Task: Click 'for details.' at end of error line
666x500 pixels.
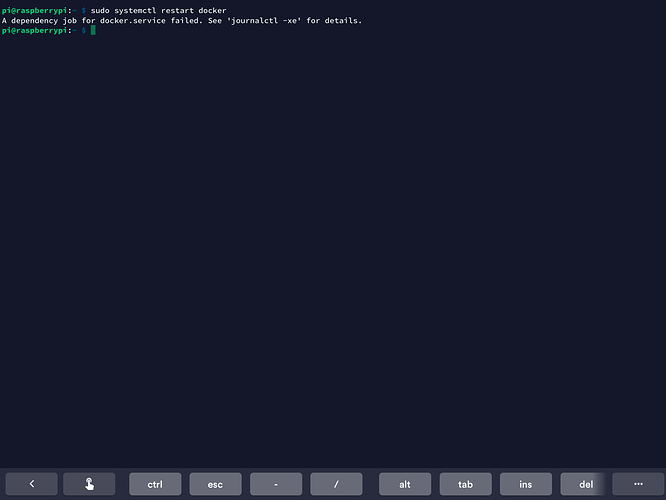Action: 336,20
